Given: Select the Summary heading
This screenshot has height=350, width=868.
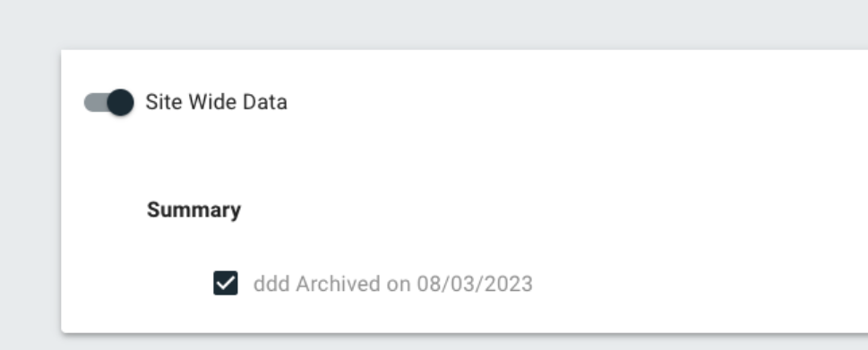Looking at the screenshot, I should point(193,210).
